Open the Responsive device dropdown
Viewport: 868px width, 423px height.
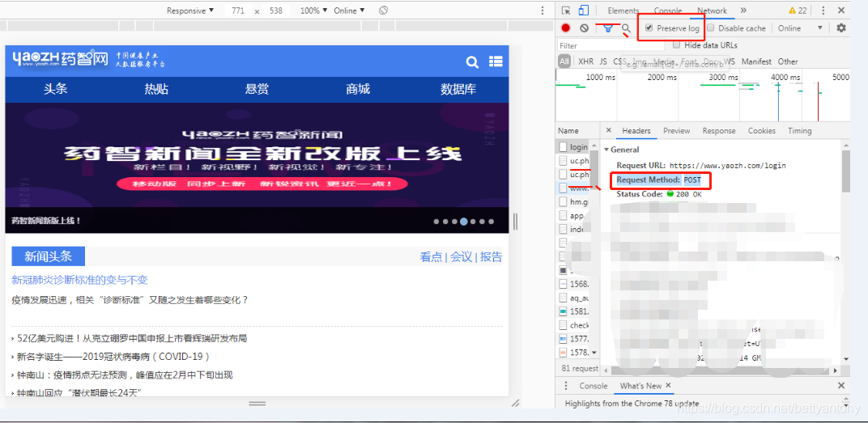[190, 11]
